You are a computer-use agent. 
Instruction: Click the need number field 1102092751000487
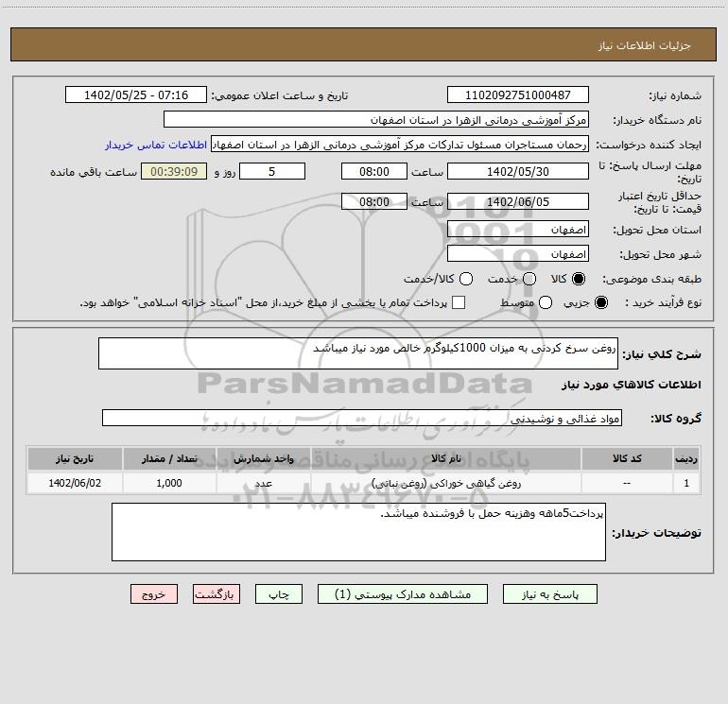tap(518, 94)
